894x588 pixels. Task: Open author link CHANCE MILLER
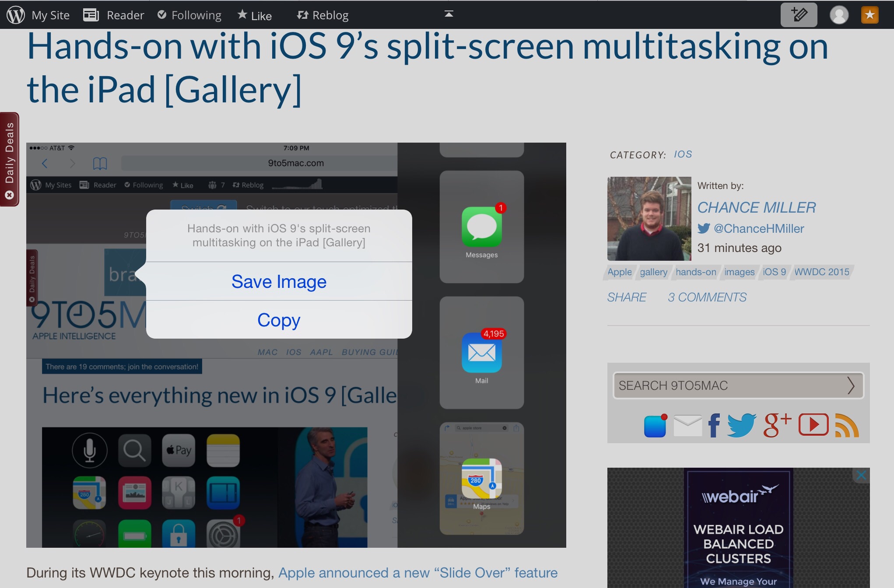point(756,207)
